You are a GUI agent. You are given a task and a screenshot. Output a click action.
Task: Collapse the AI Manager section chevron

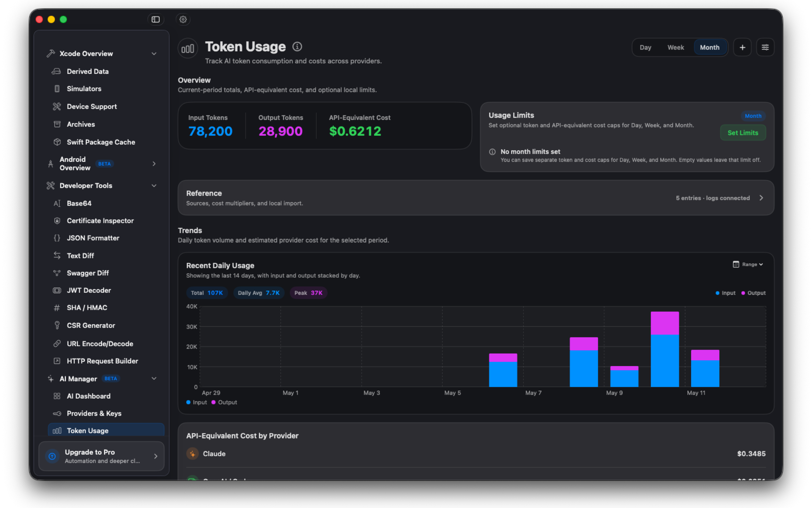coord(154,379)
